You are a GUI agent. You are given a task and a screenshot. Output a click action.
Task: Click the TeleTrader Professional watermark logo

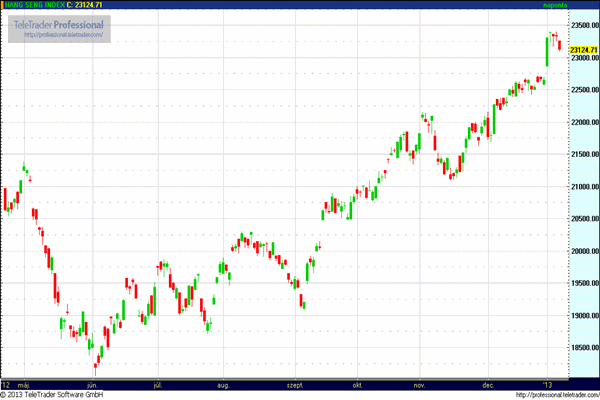60,23
